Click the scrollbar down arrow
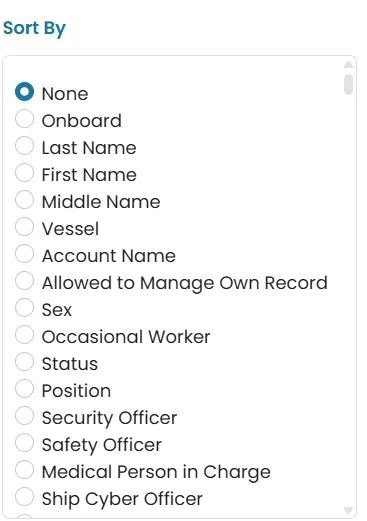This screenshot has width=367, height=521. click(x=348, y=510)
